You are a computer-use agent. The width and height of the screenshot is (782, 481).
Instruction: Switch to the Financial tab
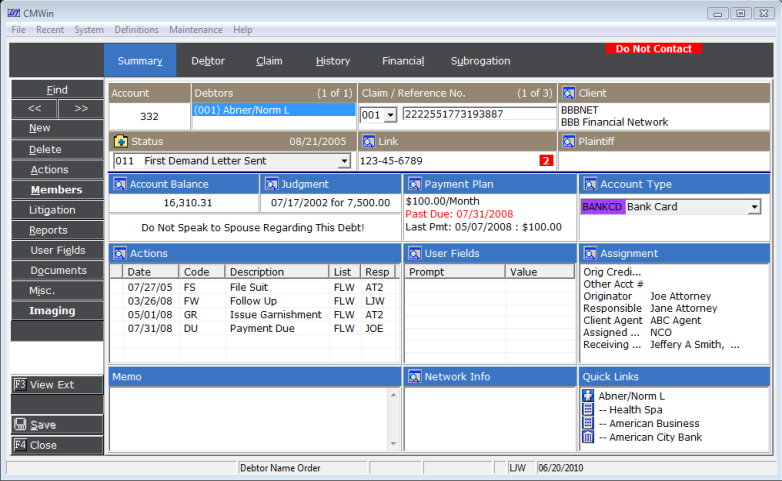pos(403,61)
